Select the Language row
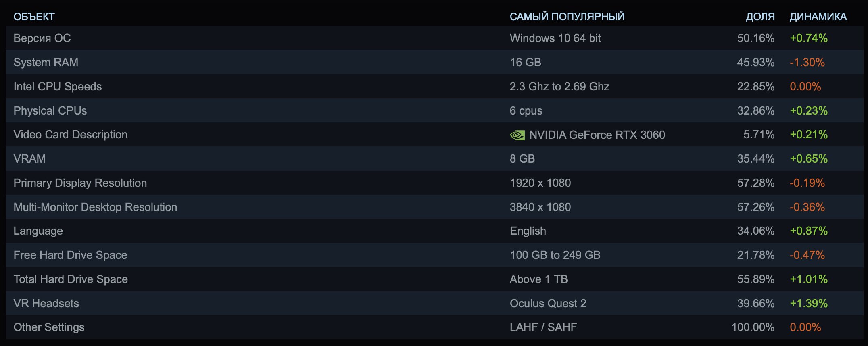This screenshot has height=346, width=868. tap(434, 231)
